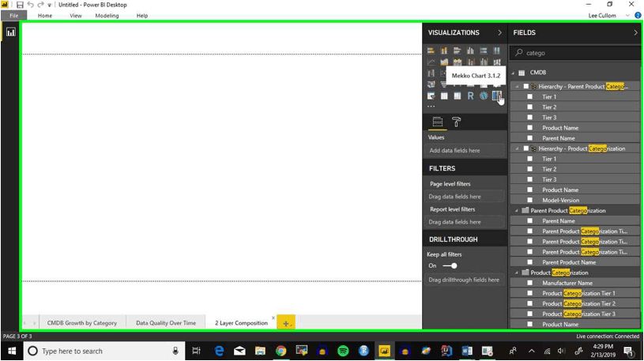Close the 2 Layer Composition page tab
The width and height of the screenshot is (644, 361).
click(x=273, y=318)
